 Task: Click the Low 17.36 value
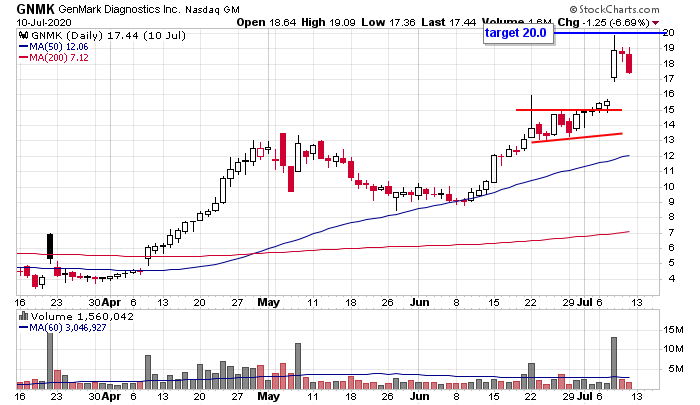coord(388,22)
